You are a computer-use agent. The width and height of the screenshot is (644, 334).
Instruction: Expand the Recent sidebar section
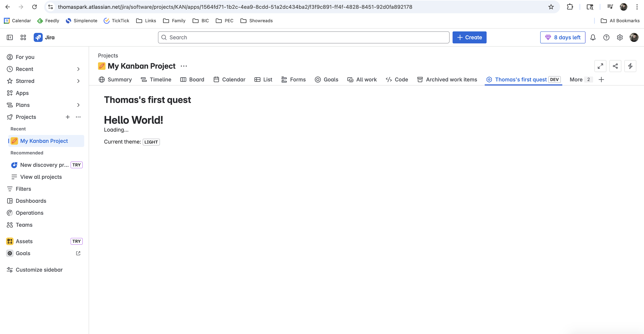(78, 69)
